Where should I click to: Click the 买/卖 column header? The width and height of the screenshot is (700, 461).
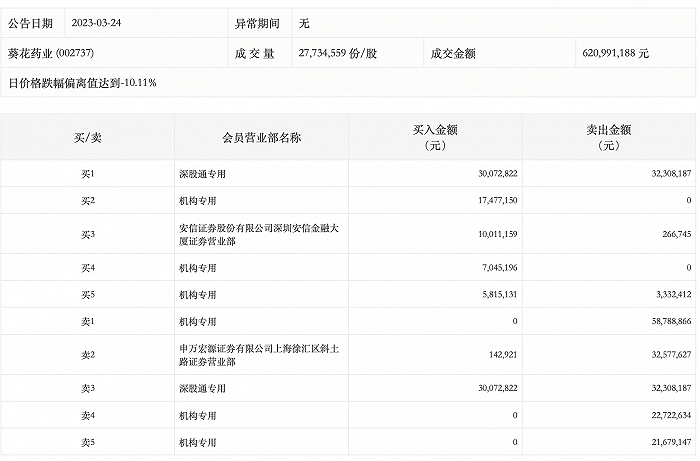[88, 137]
